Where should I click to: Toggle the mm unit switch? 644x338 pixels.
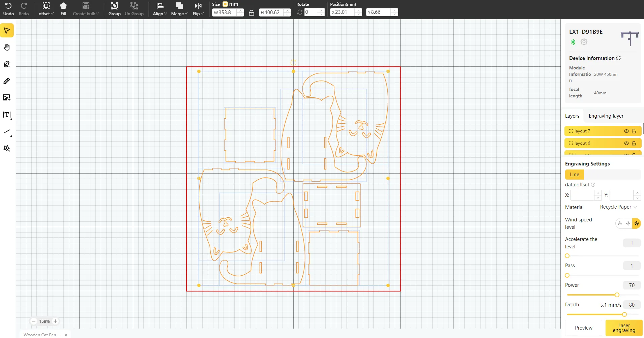coord(225,4)
